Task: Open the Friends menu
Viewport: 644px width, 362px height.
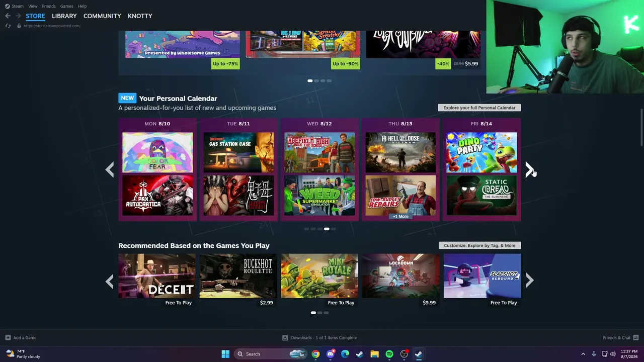Action: (x=49, y=6)
